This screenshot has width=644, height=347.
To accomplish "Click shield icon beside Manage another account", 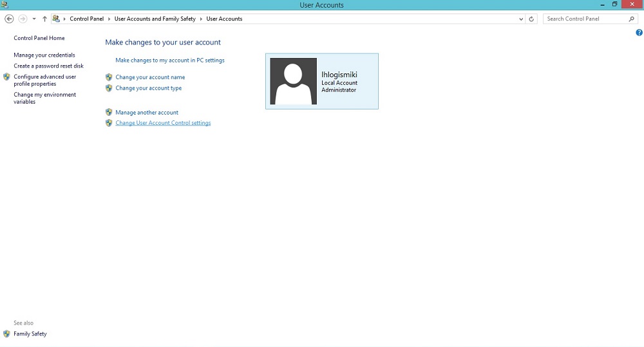I will coord(109,112).
